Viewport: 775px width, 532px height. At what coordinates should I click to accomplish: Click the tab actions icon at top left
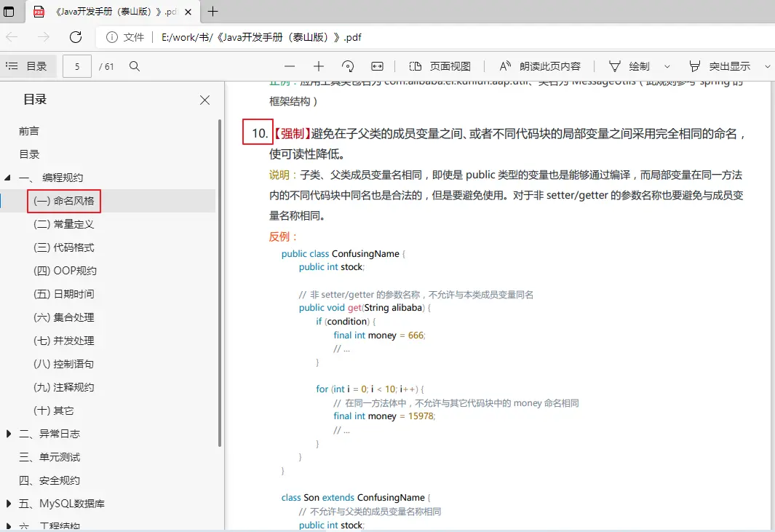click(x=10, y=12)
